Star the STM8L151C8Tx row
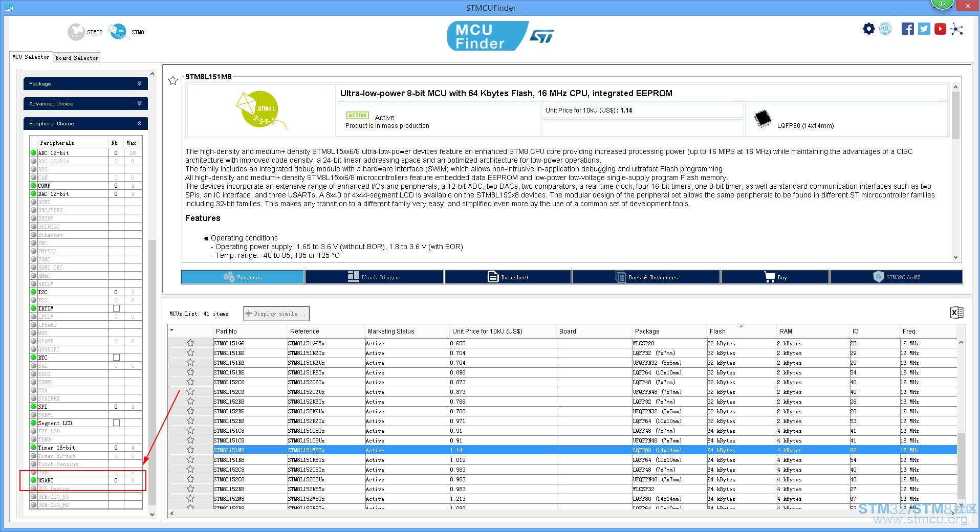 (190, 431)
